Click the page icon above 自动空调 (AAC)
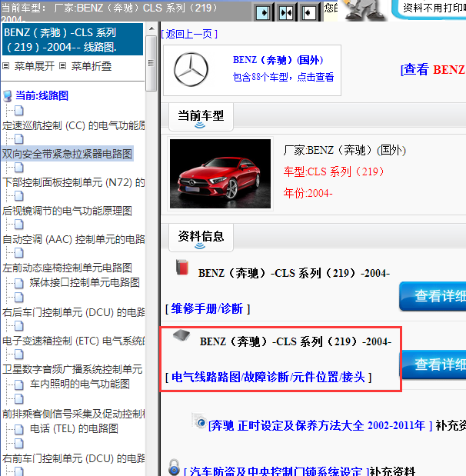The width and height of the screenshot is (466, 476). point(18,225)
